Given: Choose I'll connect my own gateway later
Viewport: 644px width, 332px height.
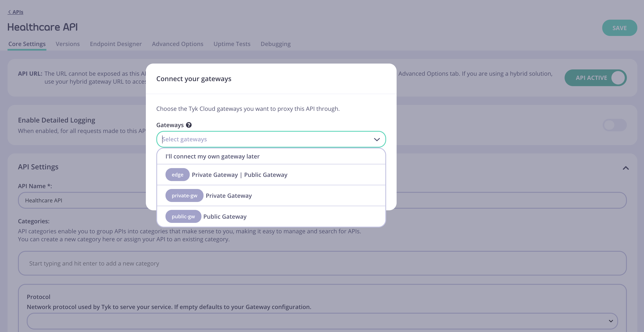Looking at the screenshot, I should (213, 156).
